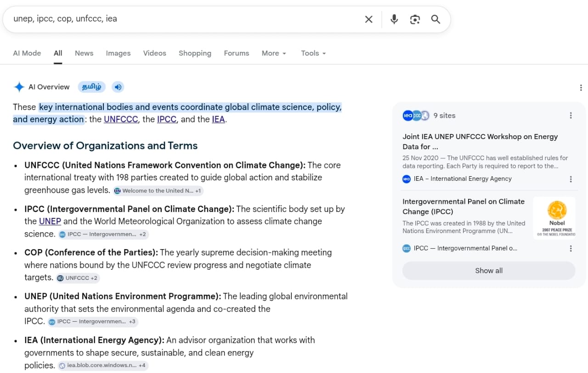Expand the +3 sources on the UNEP bullet

132,322
